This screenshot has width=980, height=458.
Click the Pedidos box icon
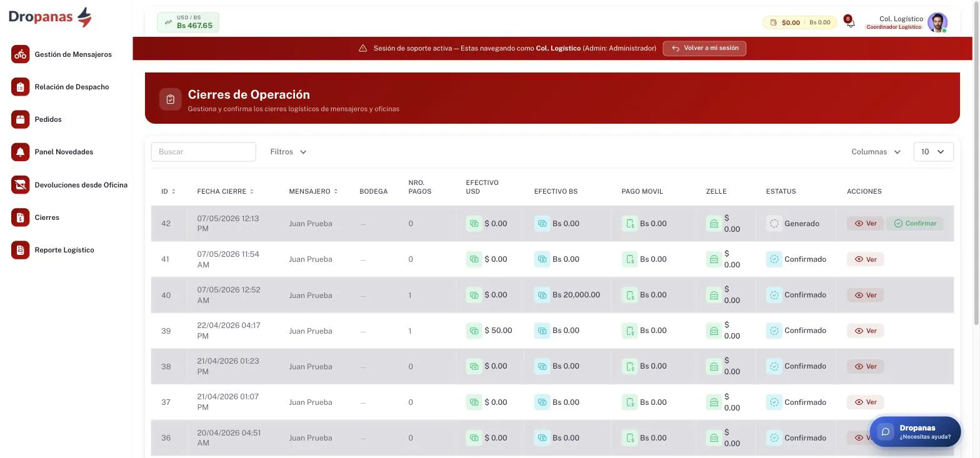tap(20, 119)
